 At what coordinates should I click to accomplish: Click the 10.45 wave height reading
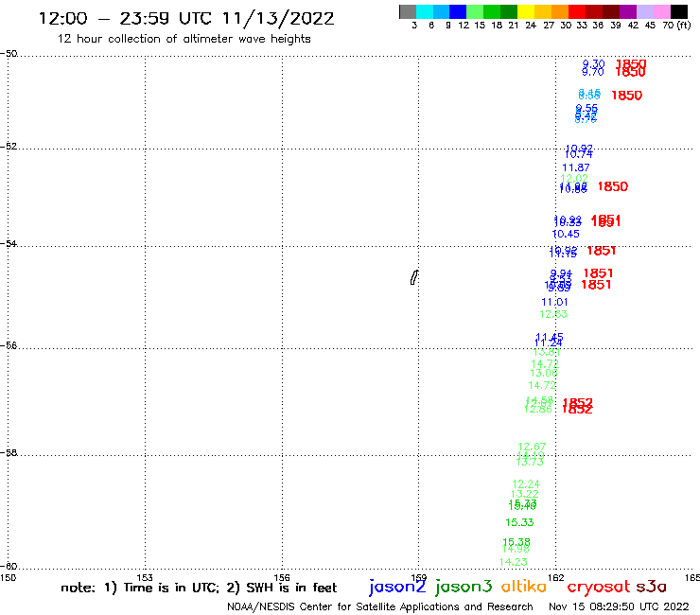[566, 234]
